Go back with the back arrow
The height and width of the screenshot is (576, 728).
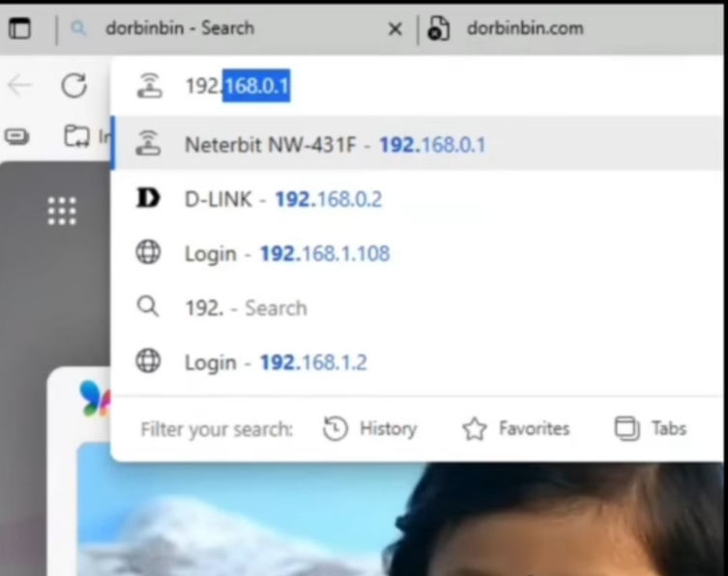[19, 85]
